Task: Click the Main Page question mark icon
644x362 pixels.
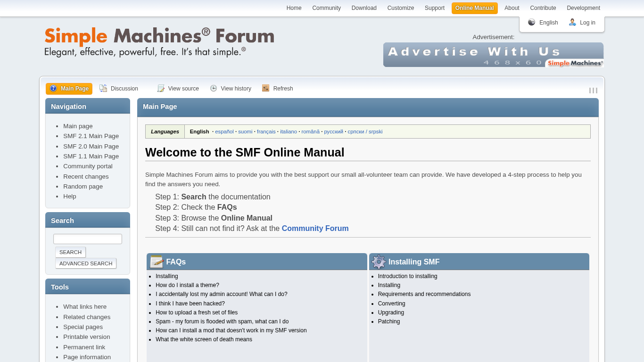Action: coord(53,89)
